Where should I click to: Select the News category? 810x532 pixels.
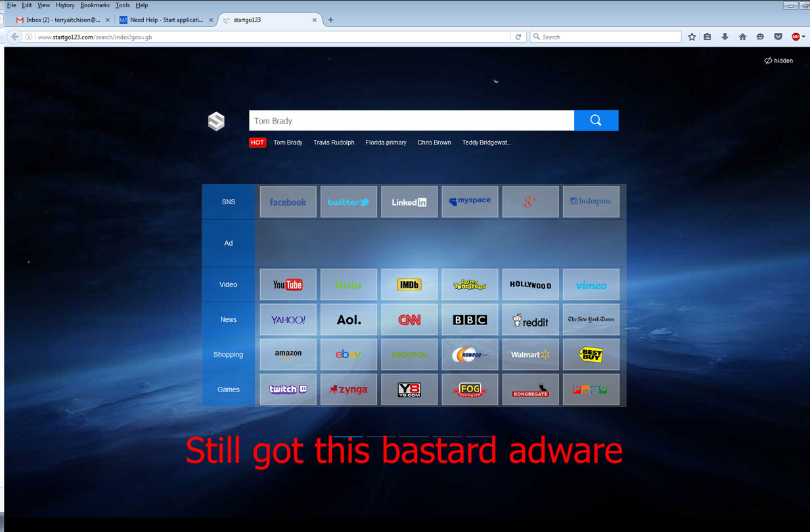tap(228, 319)
